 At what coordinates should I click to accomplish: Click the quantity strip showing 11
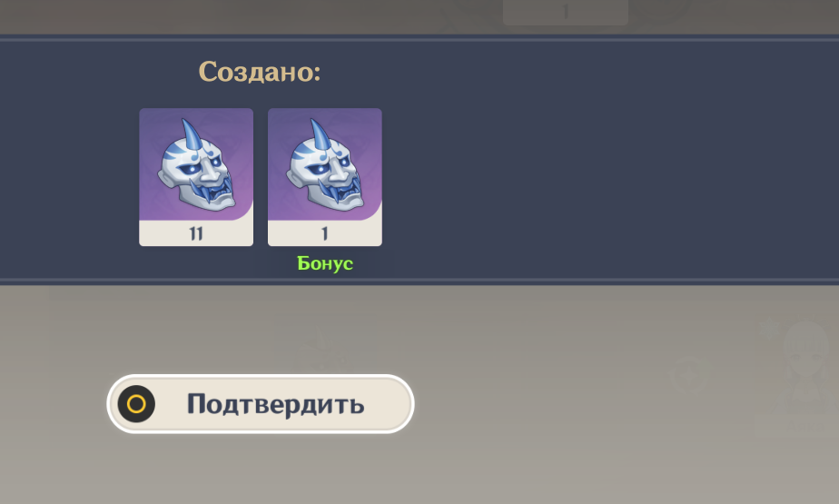click(196, 233)
